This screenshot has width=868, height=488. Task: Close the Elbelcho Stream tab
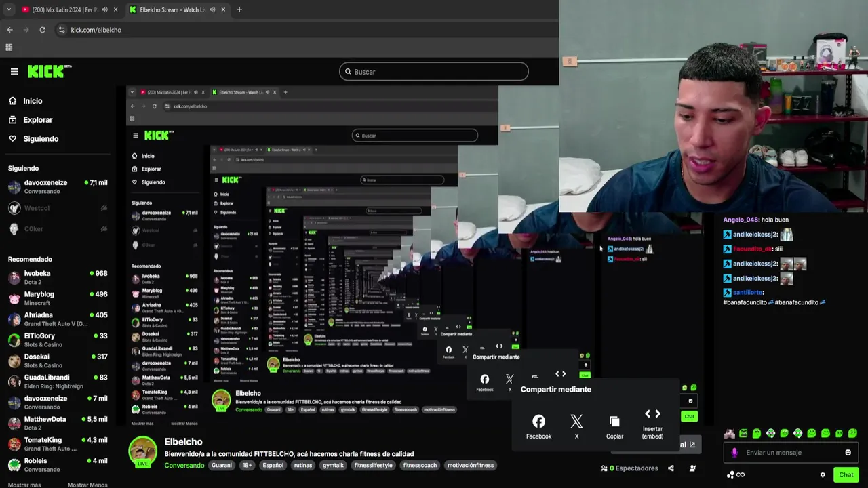click(x=223, y=9)
